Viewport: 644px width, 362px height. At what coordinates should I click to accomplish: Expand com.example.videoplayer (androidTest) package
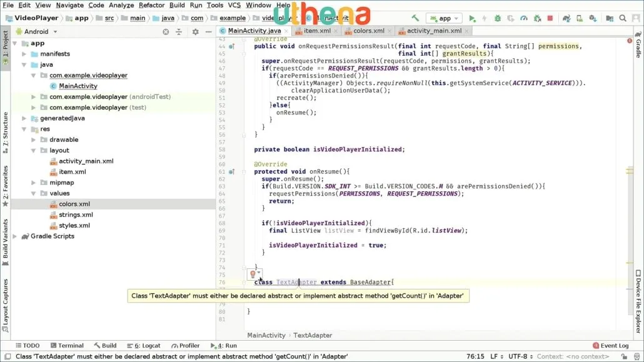click(34, 96)
